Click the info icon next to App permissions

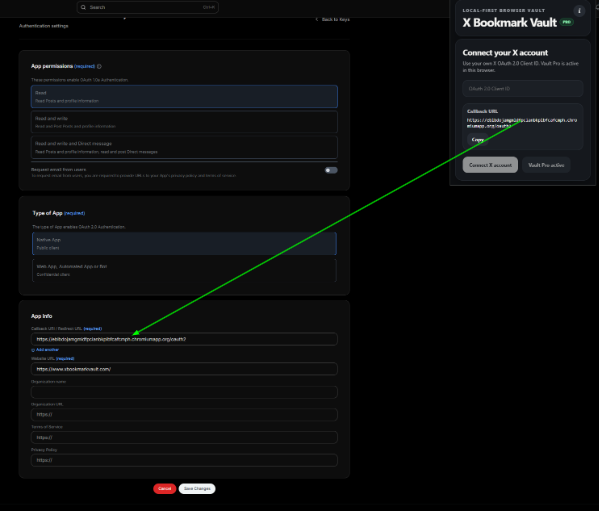99,66
